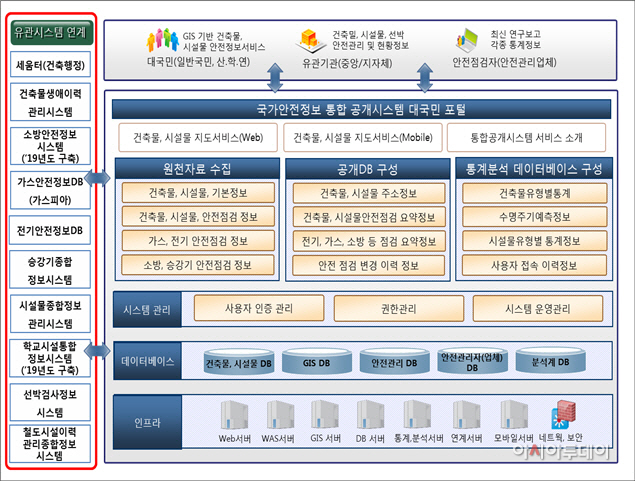This screenshot has height=481, width=635.
Task: Click the GIS DB cylinder
Action: [317, 361]
